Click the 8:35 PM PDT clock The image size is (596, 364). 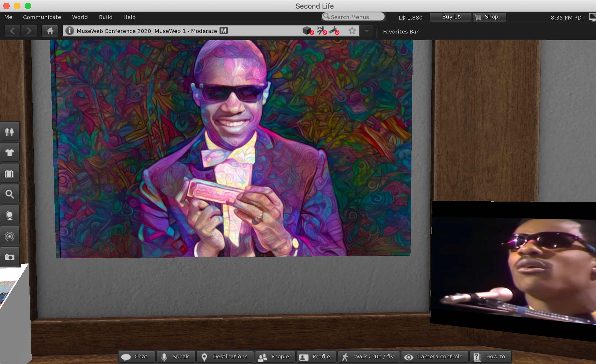[568, 18]
